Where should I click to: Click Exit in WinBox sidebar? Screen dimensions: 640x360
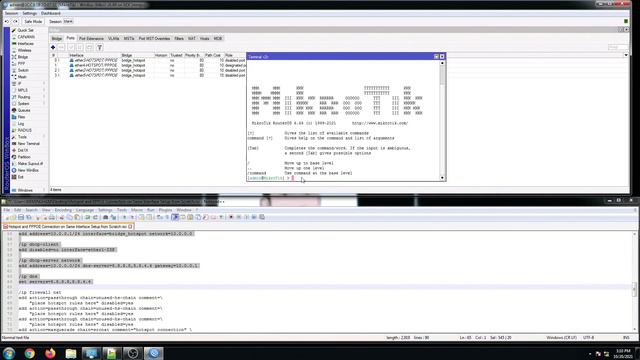point(20,177)
